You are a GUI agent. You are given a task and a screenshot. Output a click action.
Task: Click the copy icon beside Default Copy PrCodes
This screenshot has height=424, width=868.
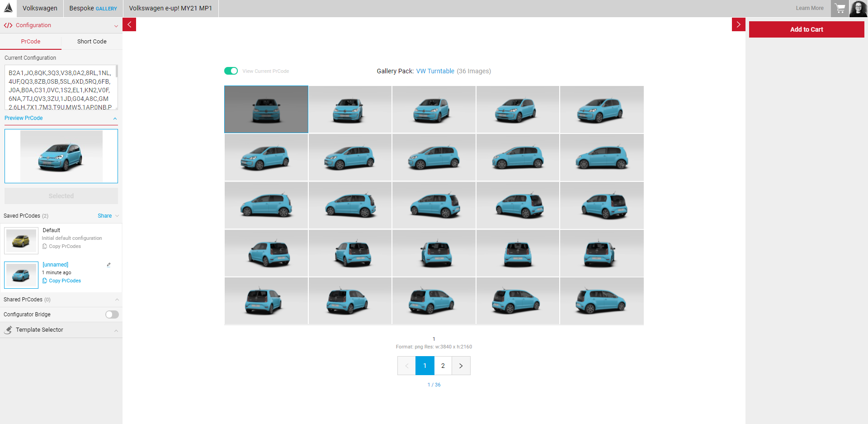pos(45,246)
